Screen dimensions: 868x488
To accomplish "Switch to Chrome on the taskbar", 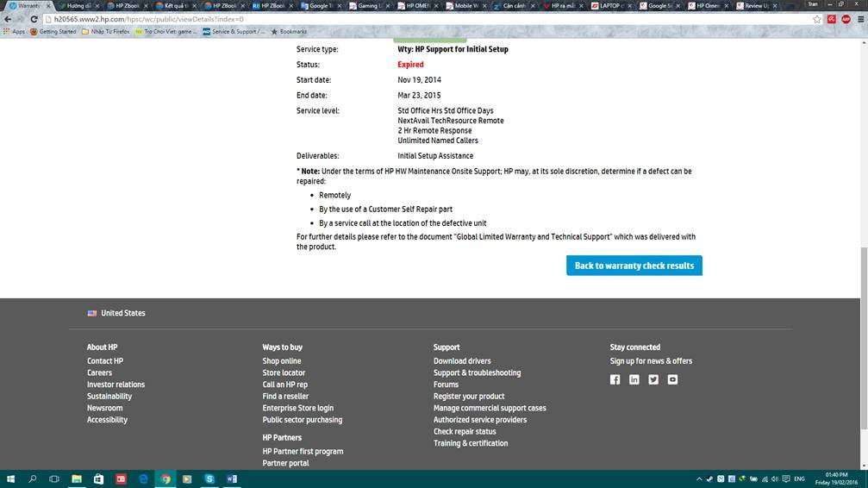I will [165, 479].
